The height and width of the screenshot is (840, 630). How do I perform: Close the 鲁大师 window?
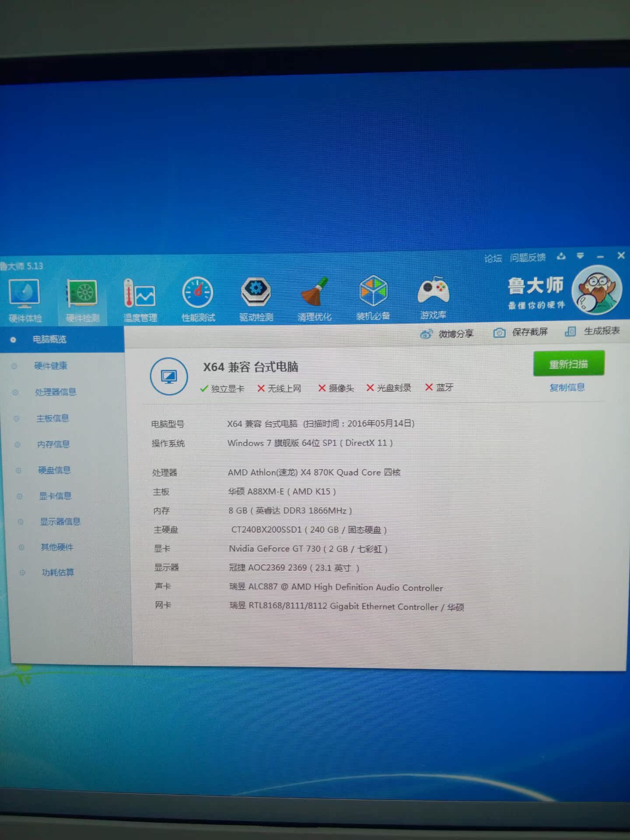[621, 255]
